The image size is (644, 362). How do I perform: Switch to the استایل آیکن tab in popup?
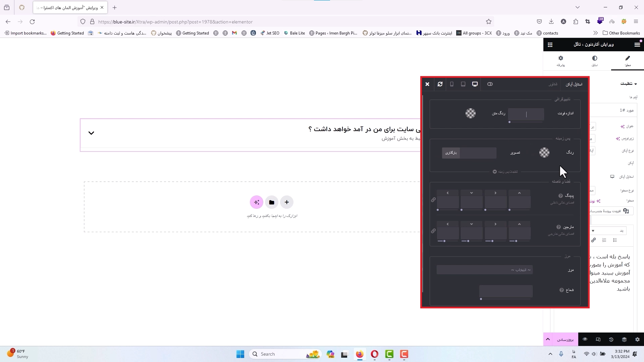[x=574, y=84]
